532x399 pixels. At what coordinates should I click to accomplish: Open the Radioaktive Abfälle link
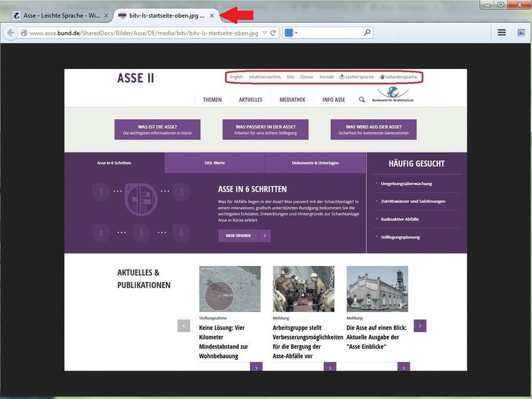point(400,219)
